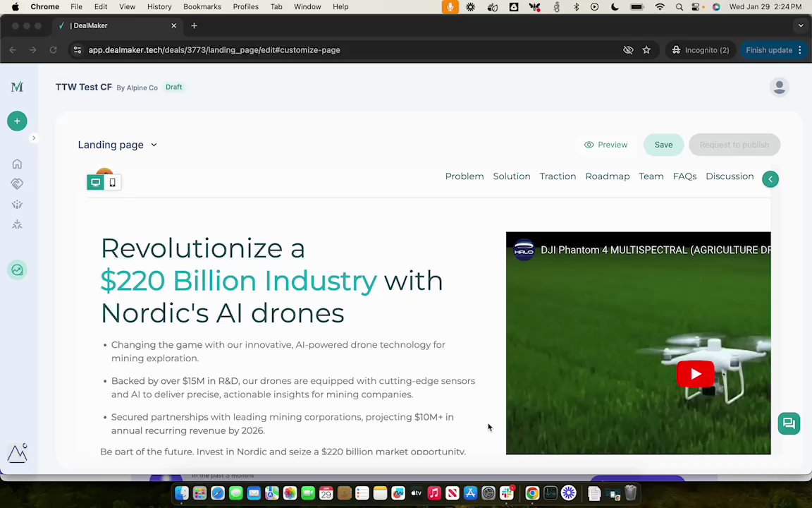This screenshot has height=508, width=812.
Task: Click the Incognito (2) indicator
Action: click(700, 50)
